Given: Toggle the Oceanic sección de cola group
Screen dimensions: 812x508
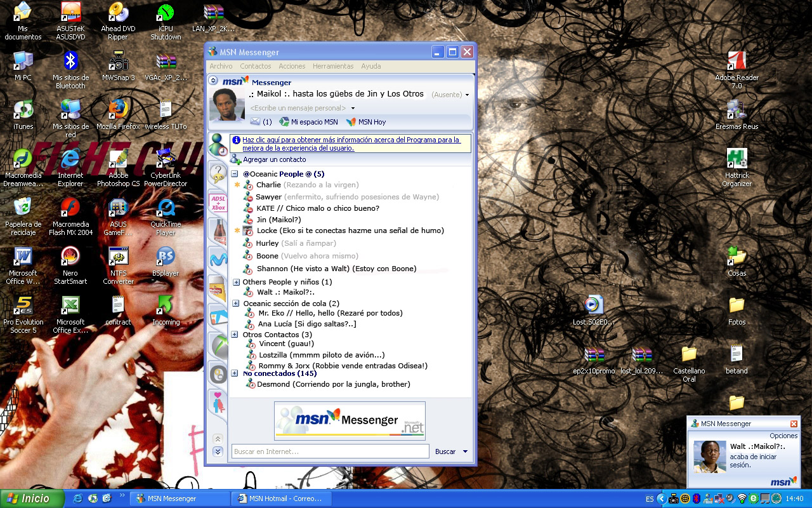Looking at the screenshot, I should [236, 304].
